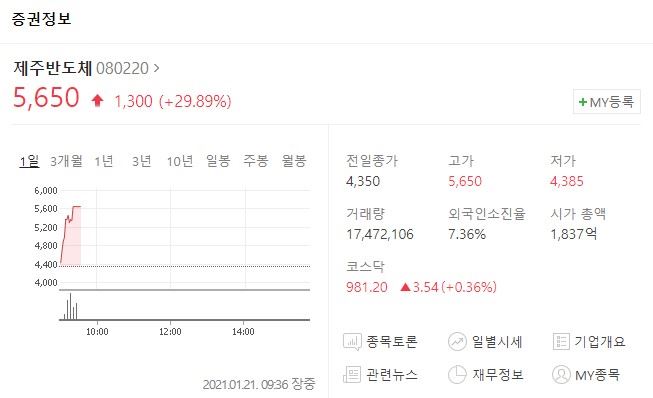653x398 pixels.
Task: Click the 코스닥 index label
Action: 365,266
